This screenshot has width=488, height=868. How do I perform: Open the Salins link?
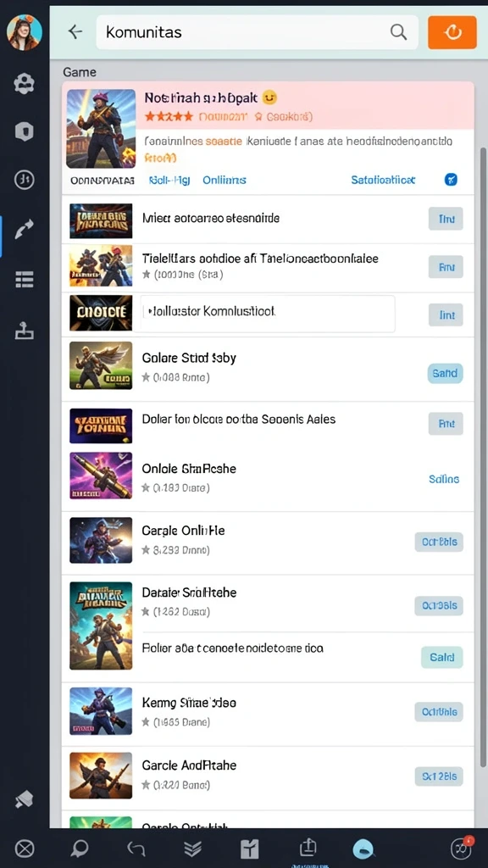[444, 479]
